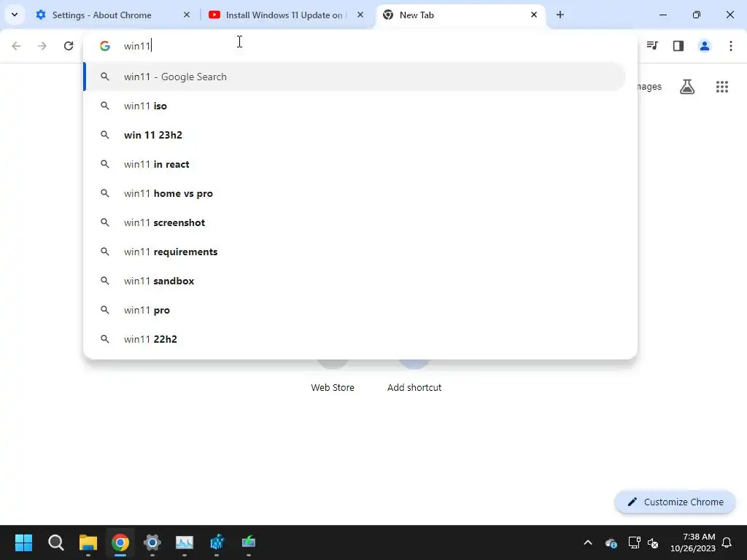747x560 pixels.
Task: Open the media controls icon
Action: coord(652,46)
